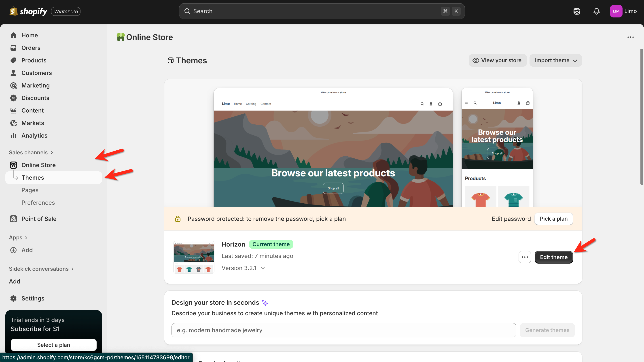Click Edit password in the banner
The image size is (644, 362).
511,218
